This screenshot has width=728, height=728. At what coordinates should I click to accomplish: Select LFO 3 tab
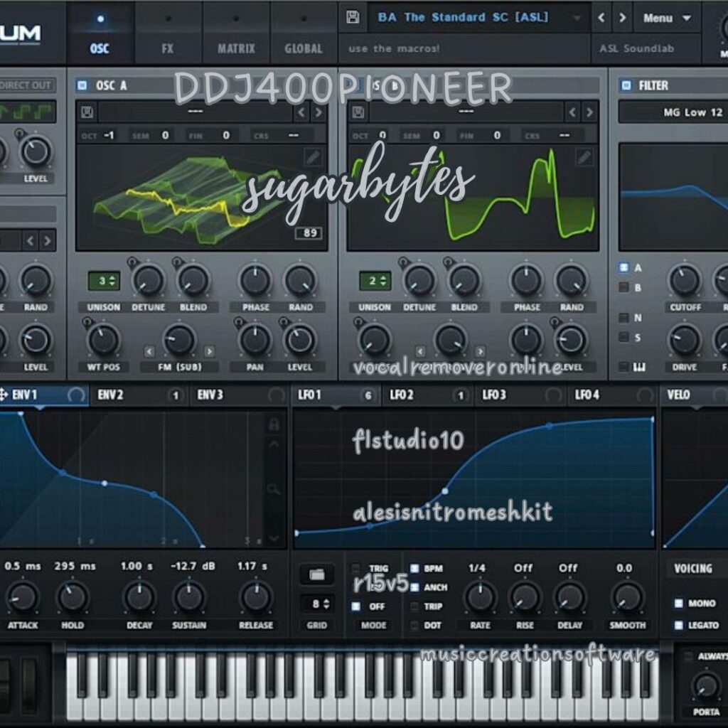pos(520,395)
